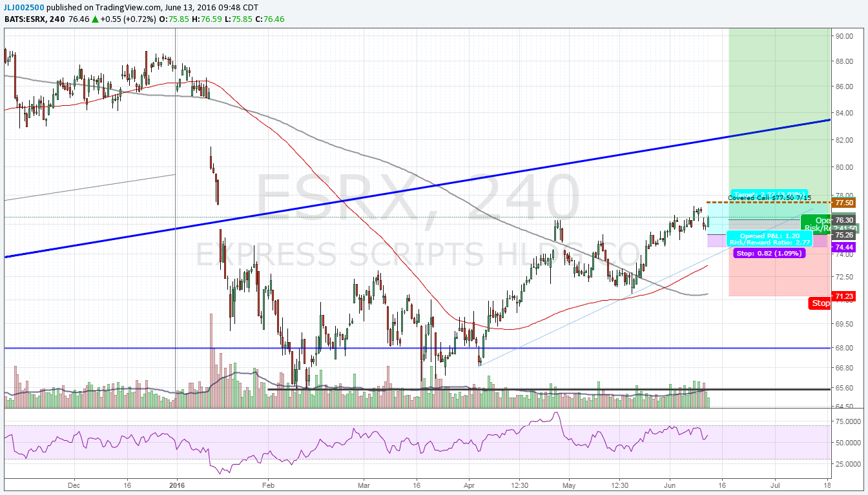This screenshot has height=495, width=868.
Task: Click the +0.55 (+0.72%) change value
Action: tap(129, 19)
